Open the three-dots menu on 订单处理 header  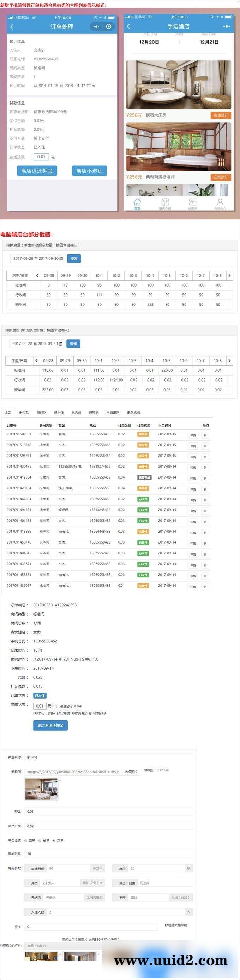[x=96, y=27]
